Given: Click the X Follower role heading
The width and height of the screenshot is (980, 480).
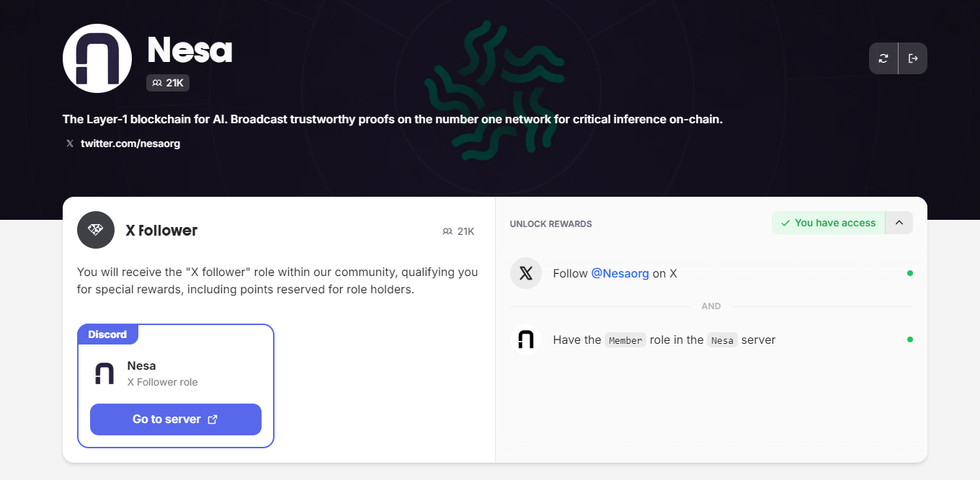Looking at the screenshot, I should [x=161, y=231].
